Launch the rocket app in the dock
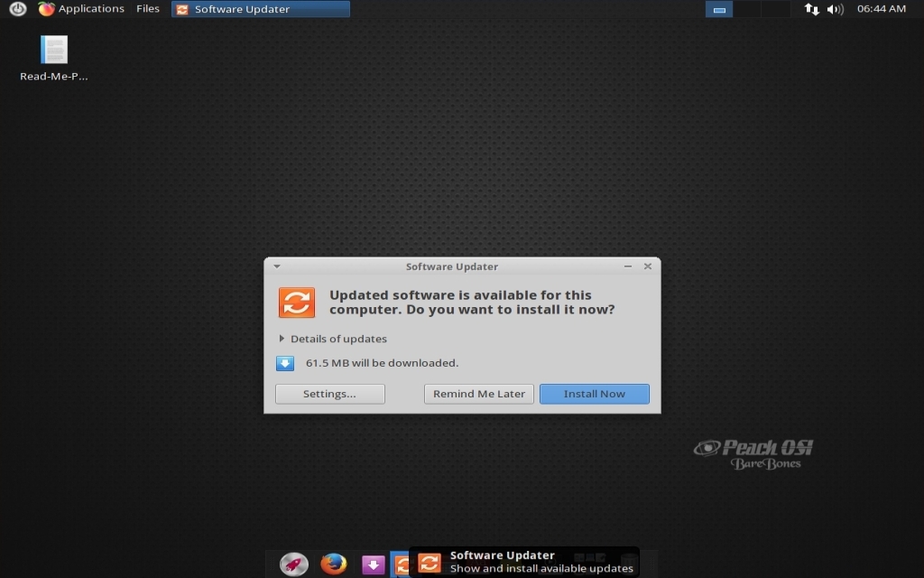The image size is (924, 578). [293, 564]
